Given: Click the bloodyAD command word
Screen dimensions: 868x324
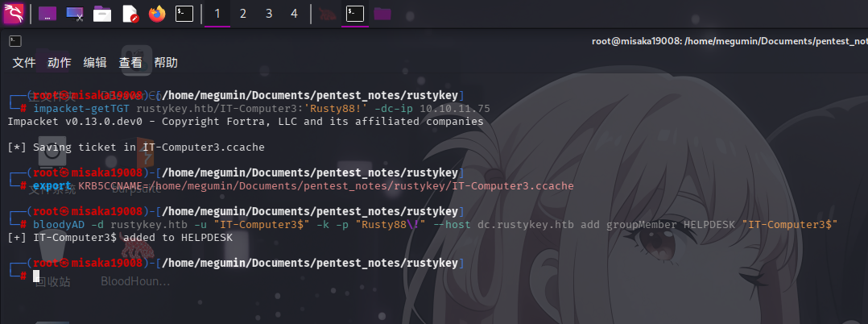Looking at the screenshot, I should (x=59, y=224).
